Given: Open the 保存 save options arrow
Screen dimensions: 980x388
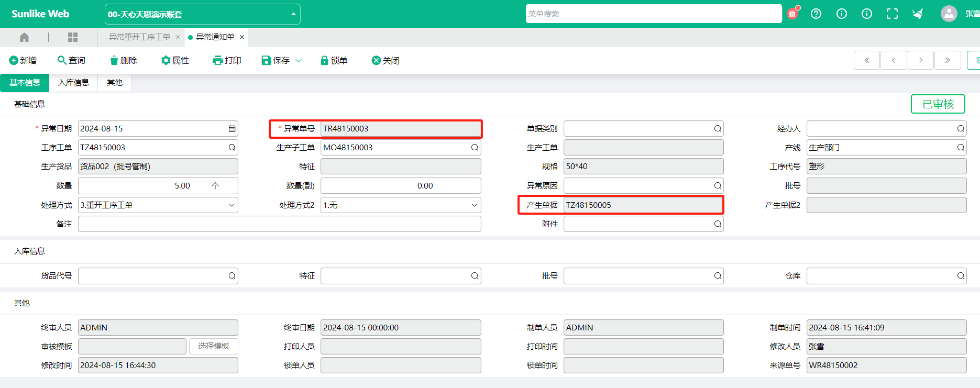Looking at the screenshot, I should pyautogui.click(x=299, y=61).
